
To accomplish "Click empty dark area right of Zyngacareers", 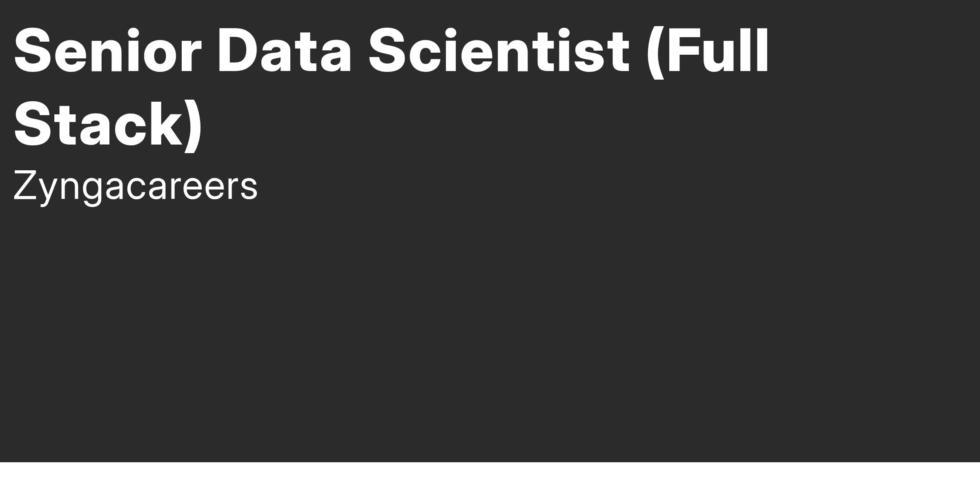I will tap(612, 187).
